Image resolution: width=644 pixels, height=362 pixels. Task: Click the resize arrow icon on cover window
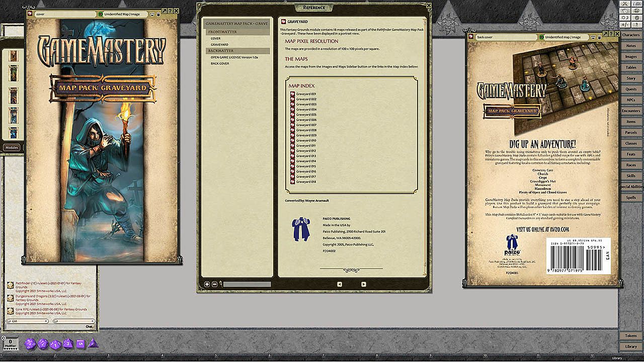tap(165, 10)
